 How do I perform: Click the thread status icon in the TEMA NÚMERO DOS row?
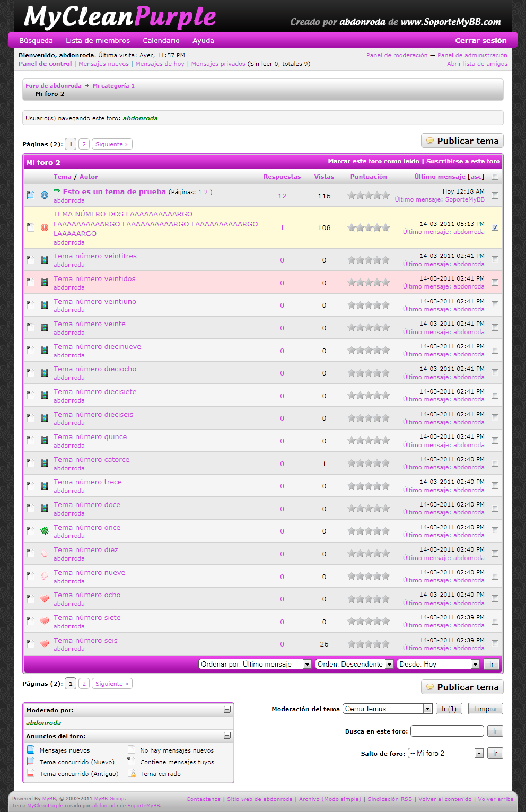31,228
